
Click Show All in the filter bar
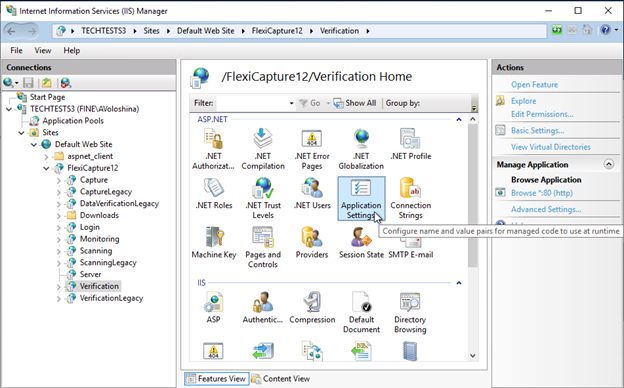[355, 103]
